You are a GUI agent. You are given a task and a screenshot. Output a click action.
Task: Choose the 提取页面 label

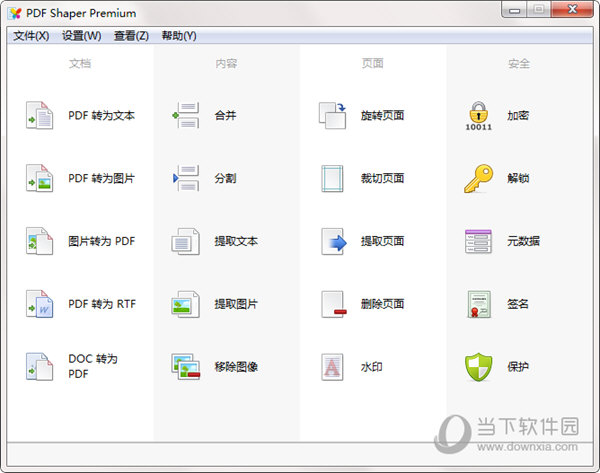[x=382, y=241]
